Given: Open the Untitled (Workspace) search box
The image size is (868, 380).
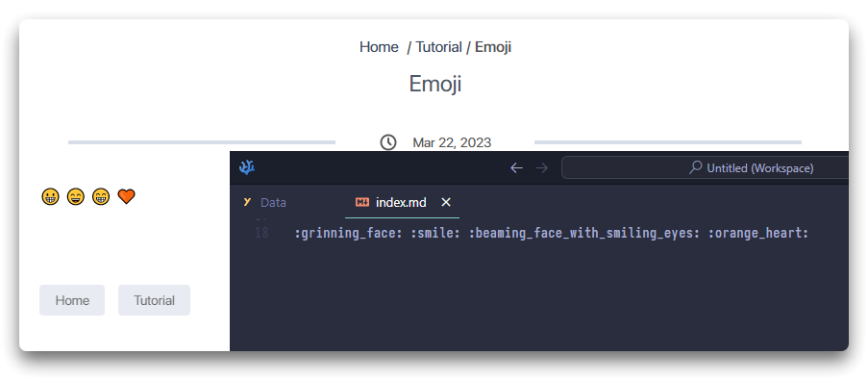Looking at the screenshot, I should point(705,167).
